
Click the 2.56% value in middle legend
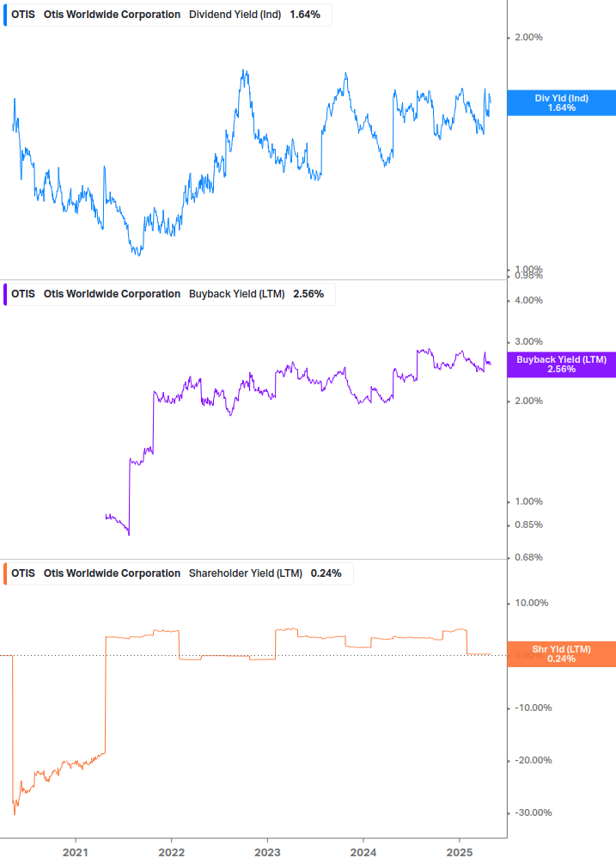308,294
